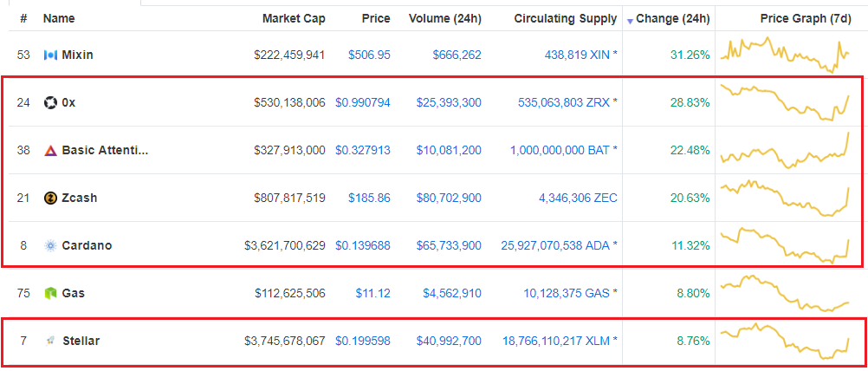The image size is (868, 371).
Task: Sort by the Circulating Supply header
Action: tap(565, 18)
